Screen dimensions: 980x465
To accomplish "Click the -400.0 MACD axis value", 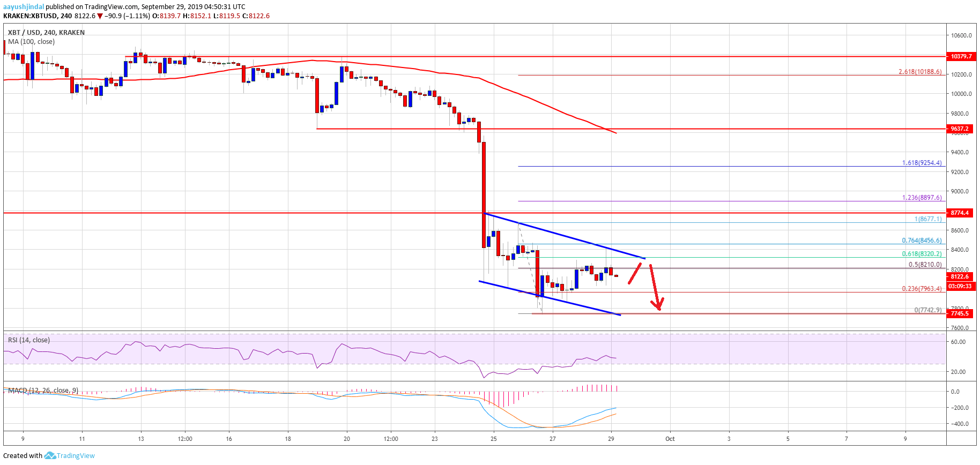I will pyautogui.click(x=960, y=424).
